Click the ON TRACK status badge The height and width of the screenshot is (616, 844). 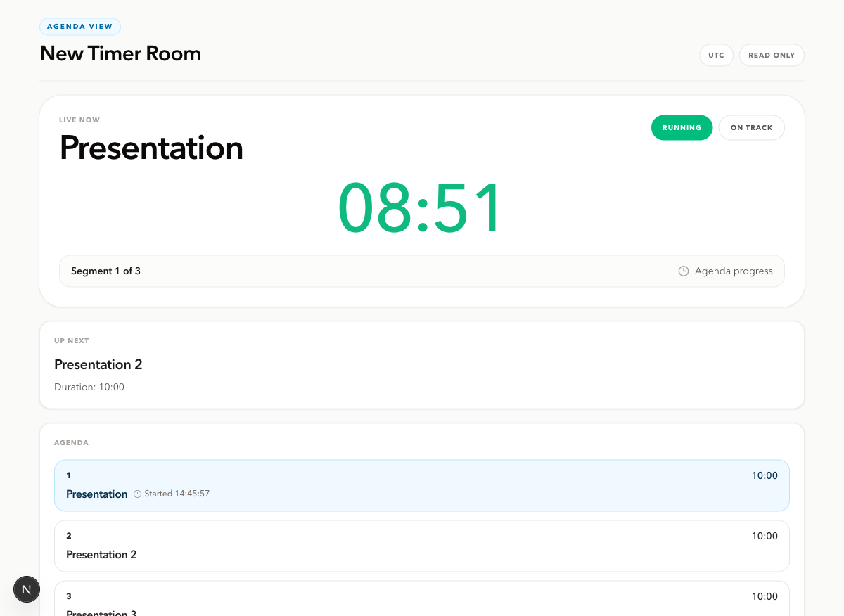(x=751, y=128)
